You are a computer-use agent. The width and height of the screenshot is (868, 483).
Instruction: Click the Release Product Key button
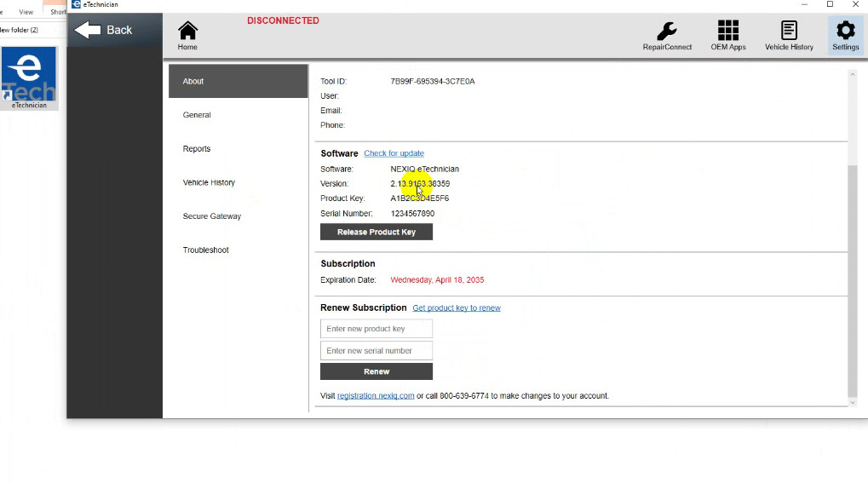[x=377, y=232]
